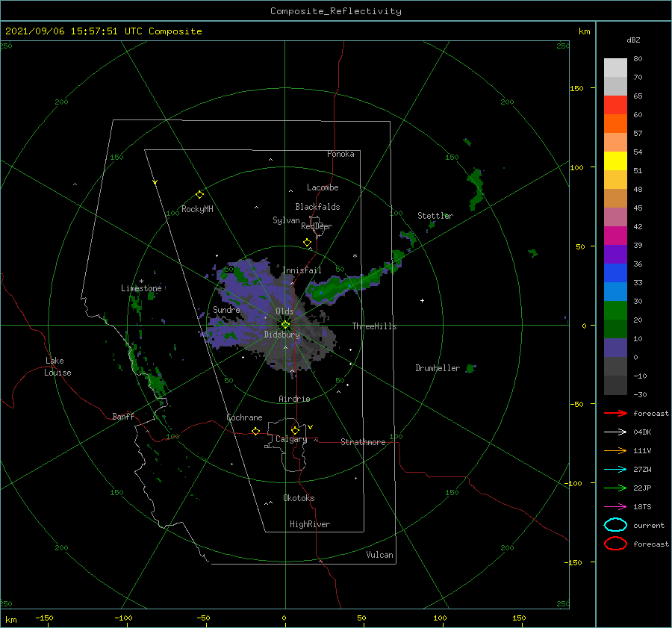Click the Blackfalds label
The image size is (672, 628).
[x=317, y=207]
